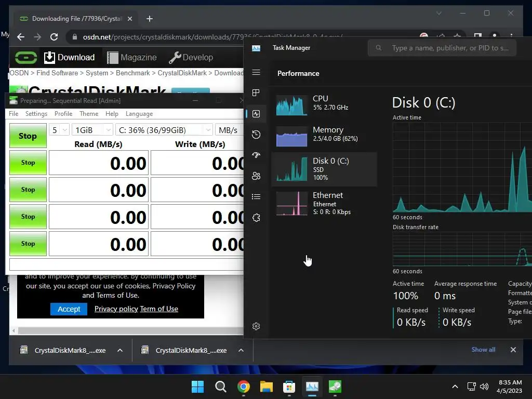Click the large top Stop button
This screenshot has width=532, height=399.
[28, 136]
